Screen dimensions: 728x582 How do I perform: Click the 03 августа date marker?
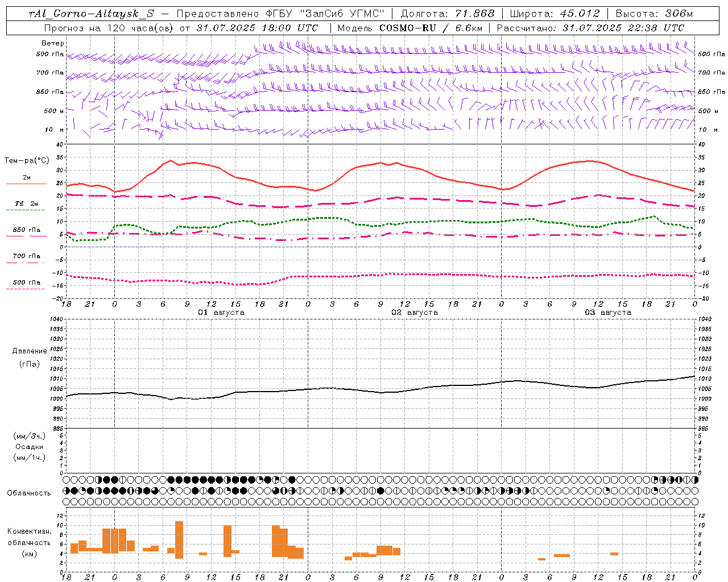(608, 313)
